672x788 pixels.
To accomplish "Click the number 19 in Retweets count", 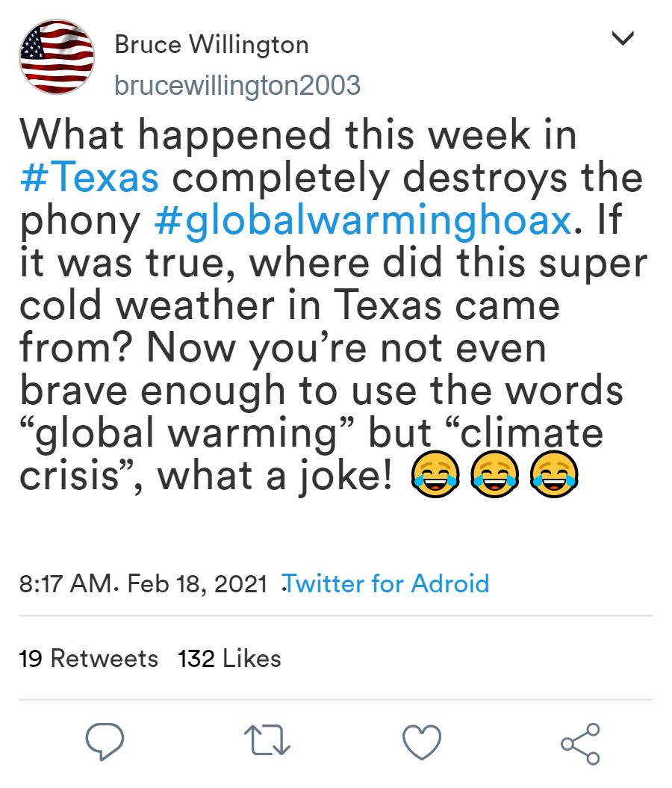I will [31, 659].
